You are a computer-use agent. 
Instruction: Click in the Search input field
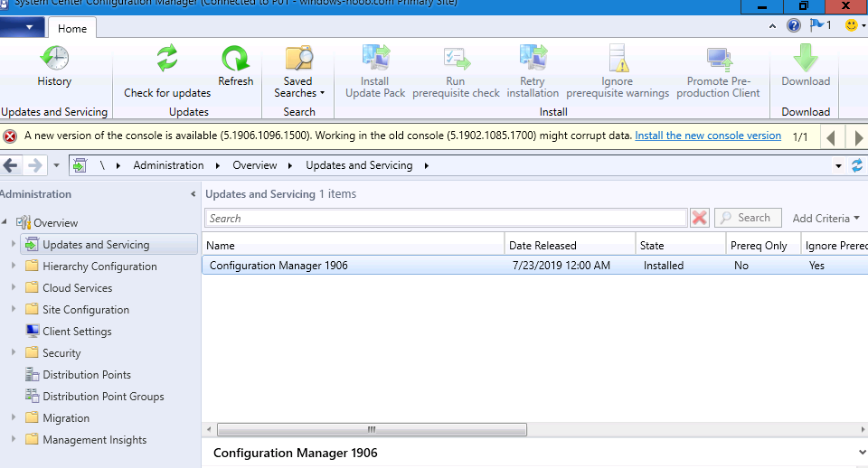coord(446,218)
